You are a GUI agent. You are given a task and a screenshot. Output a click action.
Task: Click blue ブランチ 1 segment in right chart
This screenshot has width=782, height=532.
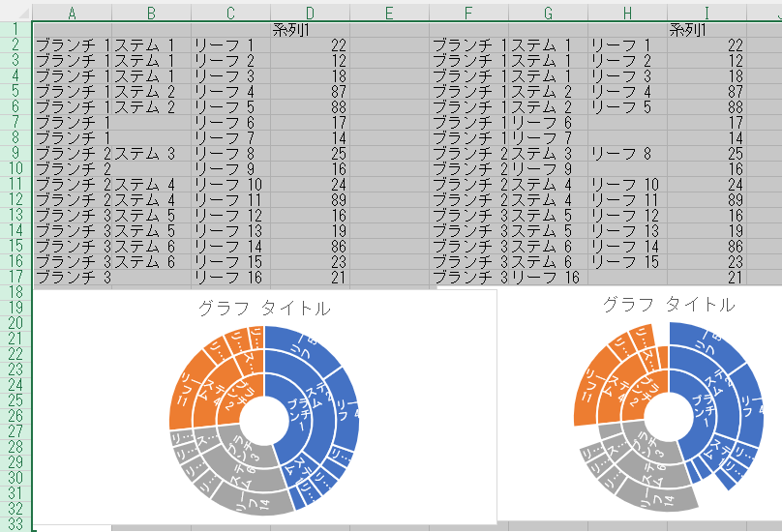pyautogui.click(x=705, y=413)
